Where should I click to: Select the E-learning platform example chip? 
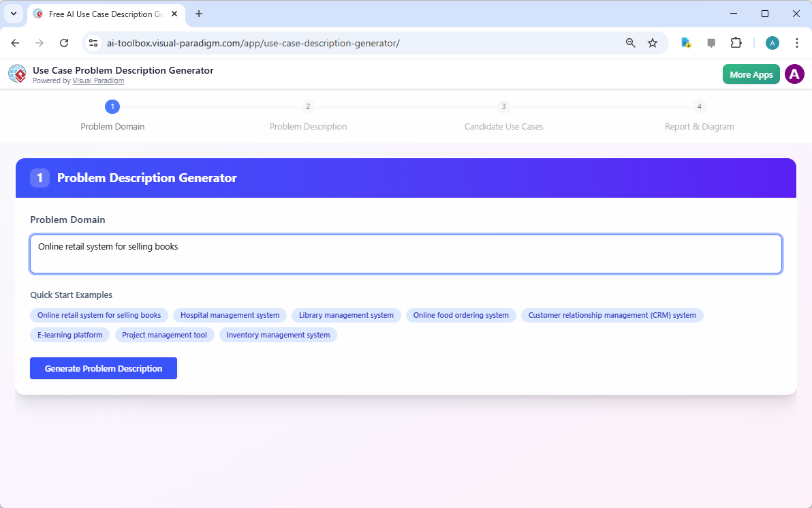(x=69, y=335)
